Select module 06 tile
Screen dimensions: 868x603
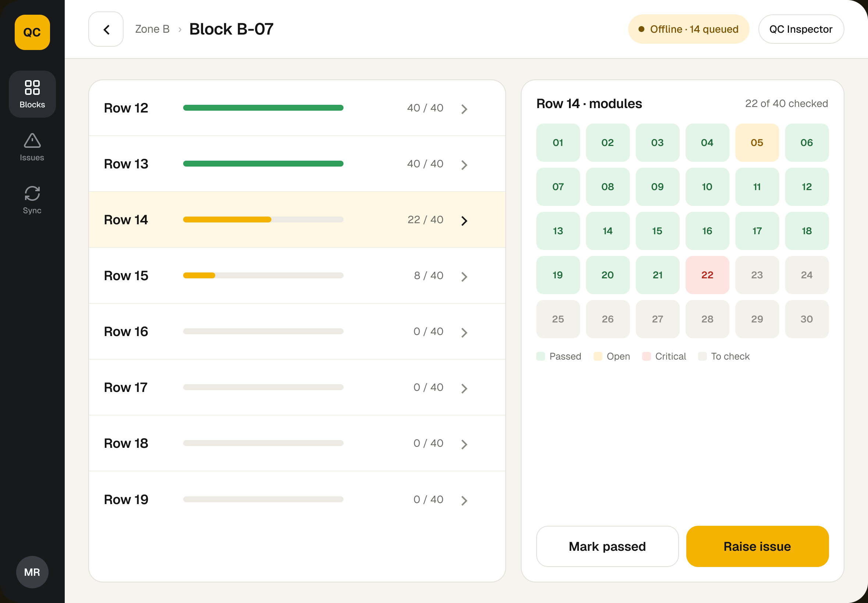pyautogui.click(x=807, y=142)
